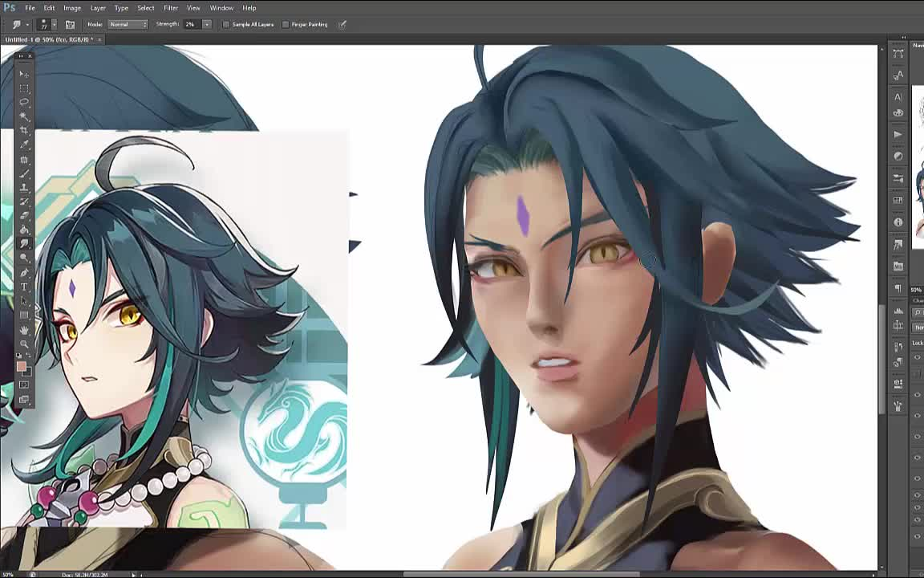Open the Edit menu

point(49,8)
